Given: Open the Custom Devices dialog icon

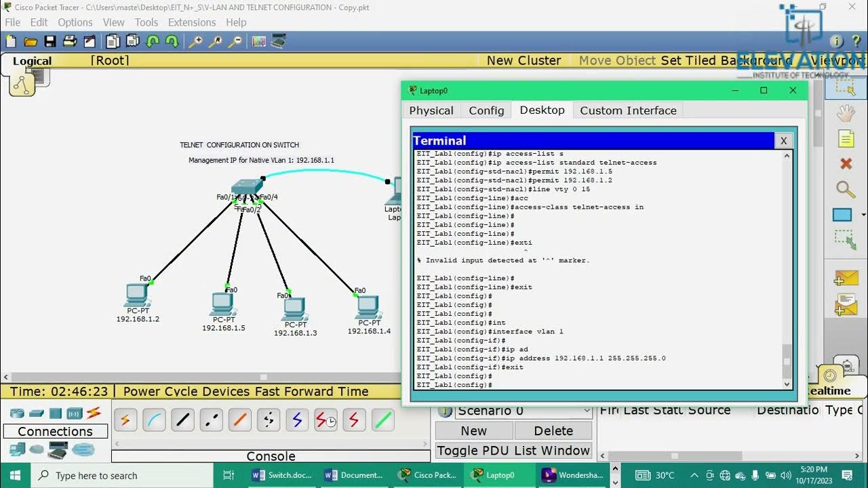Looking at the screenshot, I should click(x=278, y=41).
